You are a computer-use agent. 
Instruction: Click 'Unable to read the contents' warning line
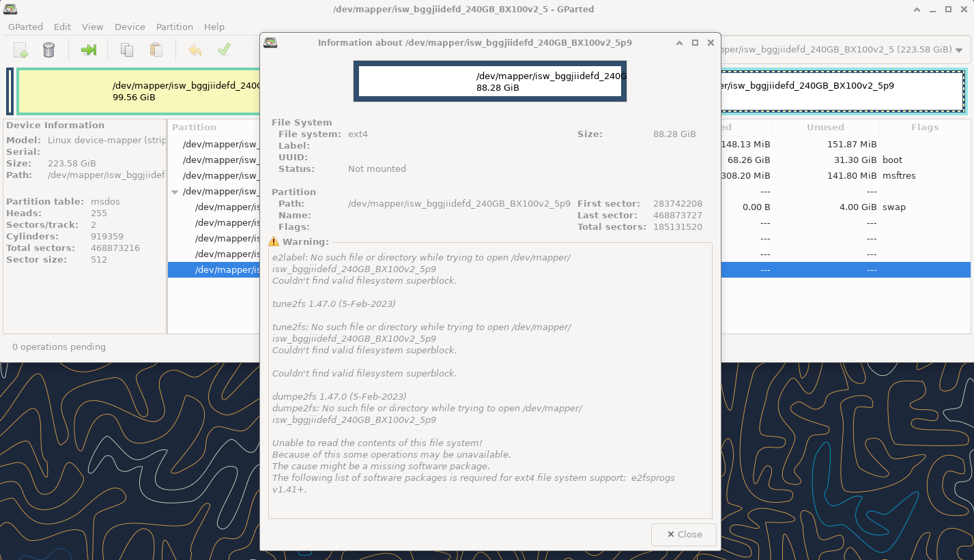(x=377, y=443)
